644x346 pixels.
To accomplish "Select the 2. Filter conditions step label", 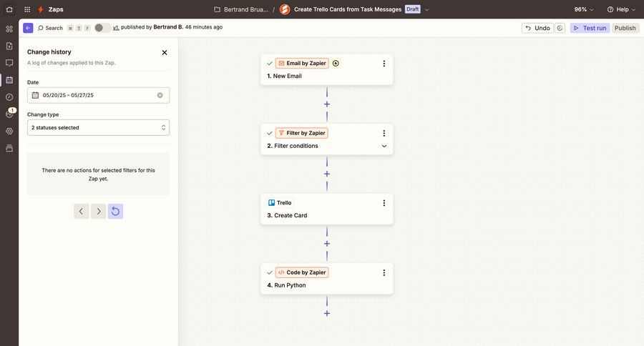I will point(293,146).
